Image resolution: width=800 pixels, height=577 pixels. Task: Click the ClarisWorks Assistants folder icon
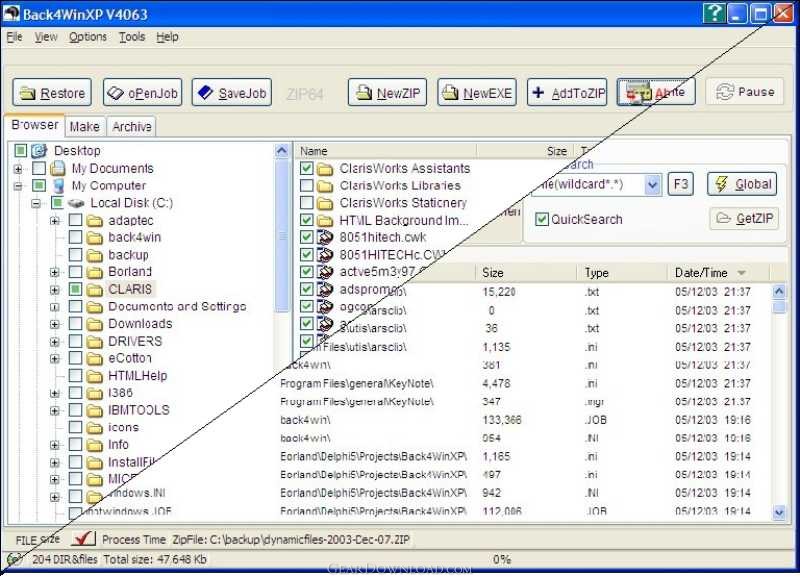click(324, 168)
